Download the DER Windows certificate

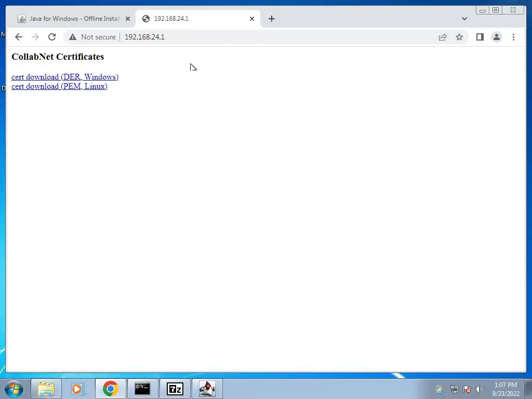tap(65, 77)
